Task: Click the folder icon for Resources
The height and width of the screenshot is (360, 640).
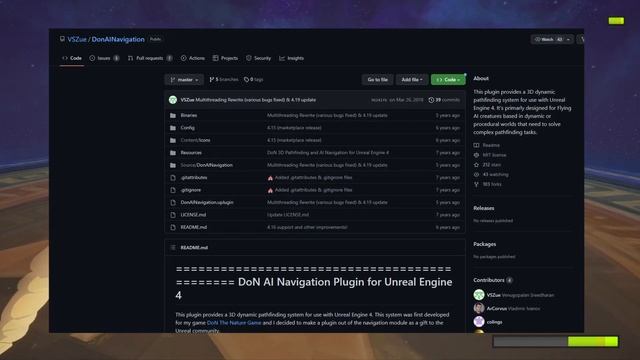Action: pyautogui.click(x=173, y=153)
